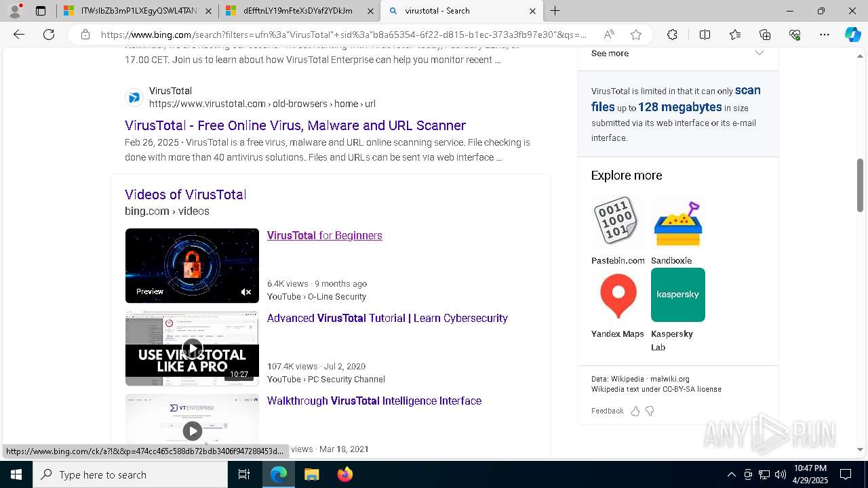Close the virustotal - Search tab
Viewport: 868px width, 488px height.
coord(532,11)
